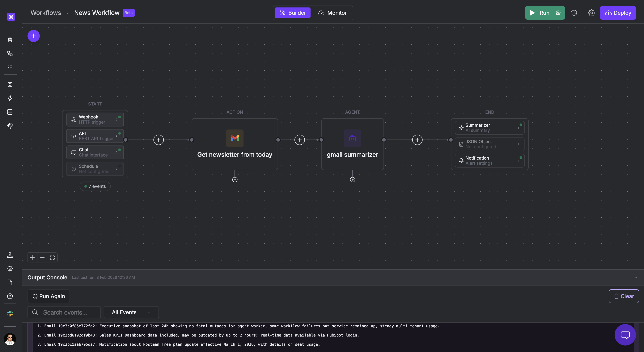644x352 pixels.
Task: Click the Deploy button
Action: tap(618, 13)
